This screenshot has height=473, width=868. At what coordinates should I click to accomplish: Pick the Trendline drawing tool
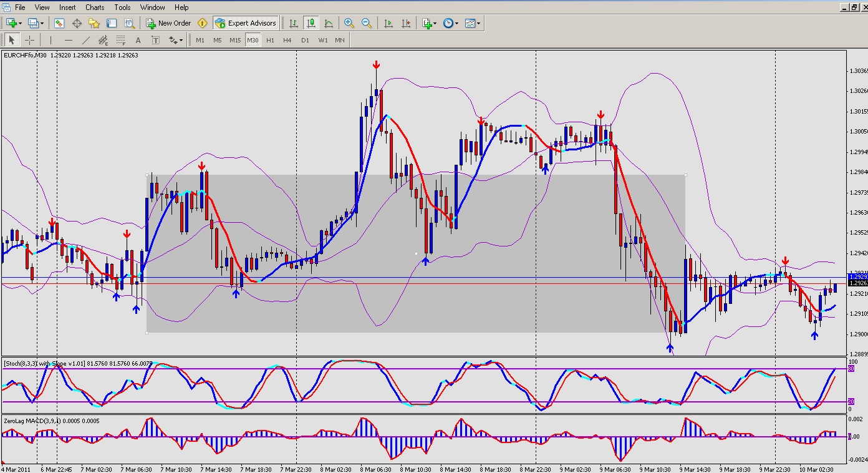[x=86, y=40]
